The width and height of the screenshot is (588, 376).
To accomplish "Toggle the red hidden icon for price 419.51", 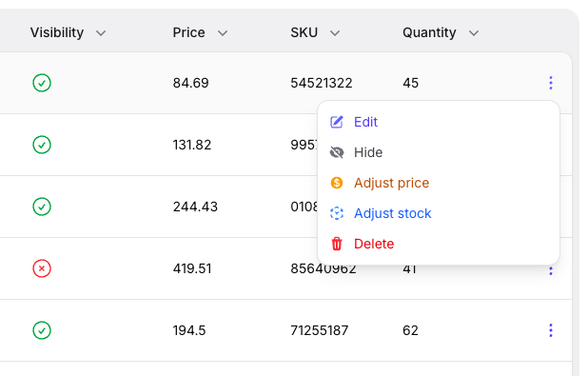I will tap(42, 268).
